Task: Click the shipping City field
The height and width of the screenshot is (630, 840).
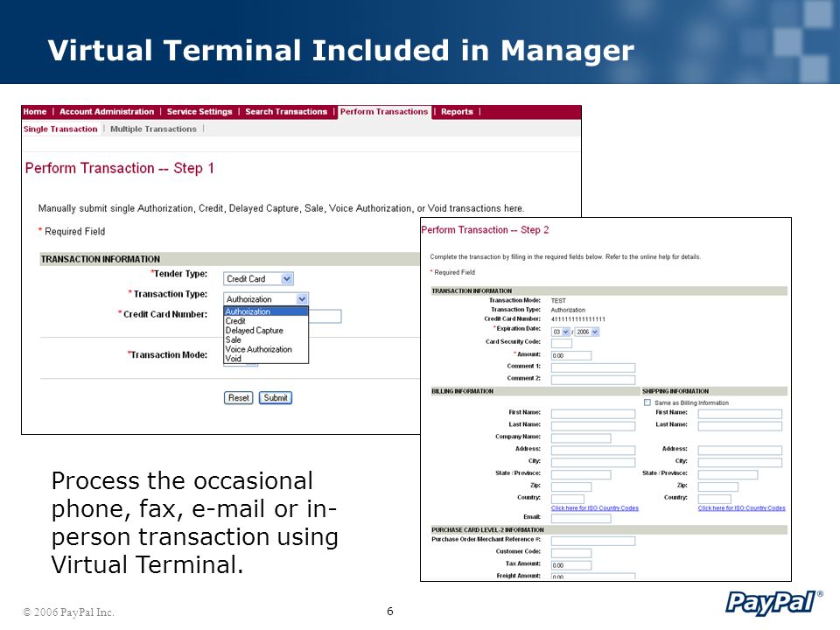Action: 740,462
